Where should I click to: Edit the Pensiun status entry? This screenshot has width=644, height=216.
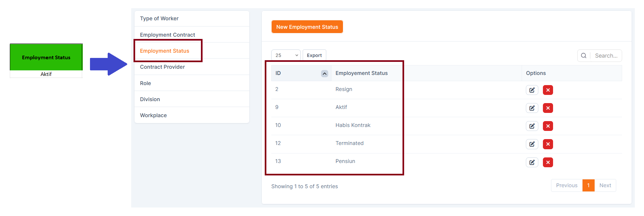pos(532,162)
